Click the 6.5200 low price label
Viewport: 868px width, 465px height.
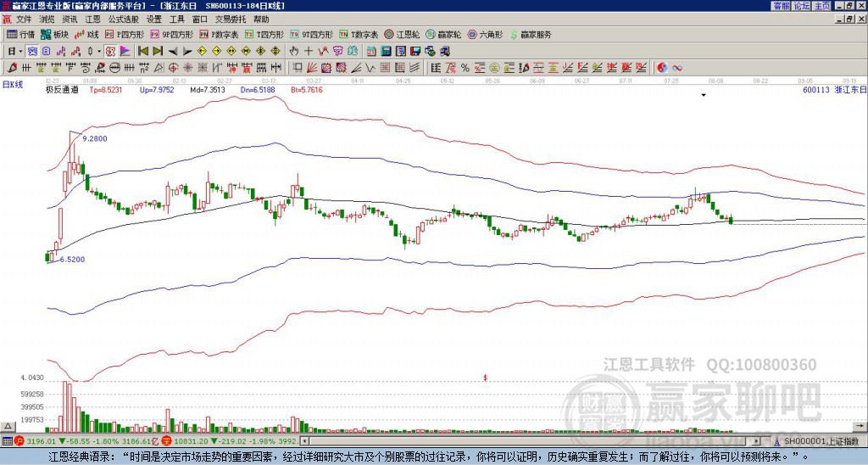coord(72,259)
